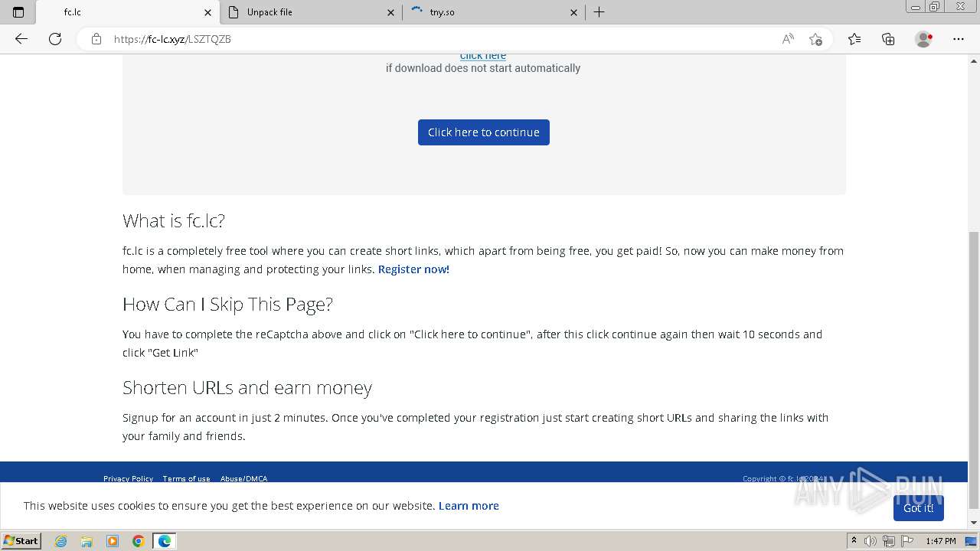Open the Privacy Policy footer link
The width and height of the screenshot is (980, 551).
[x=128, y=478]
